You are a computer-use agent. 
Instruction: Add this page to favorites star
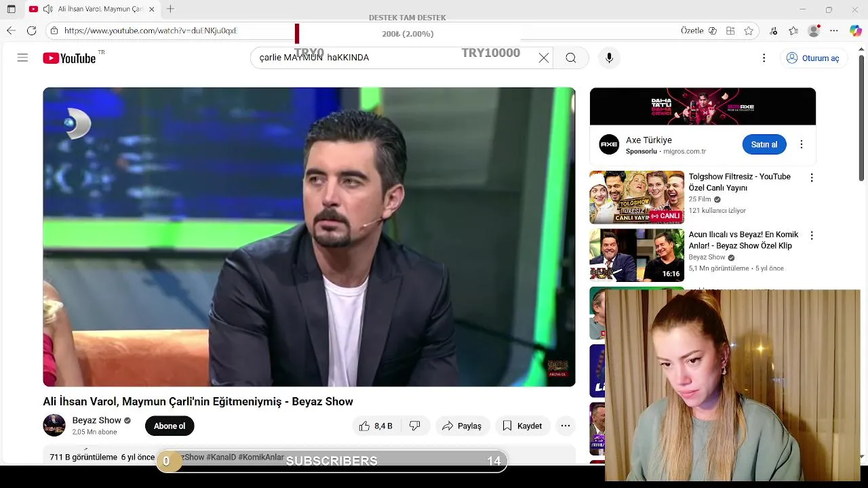pyautogui.click(x=749, y=30)
